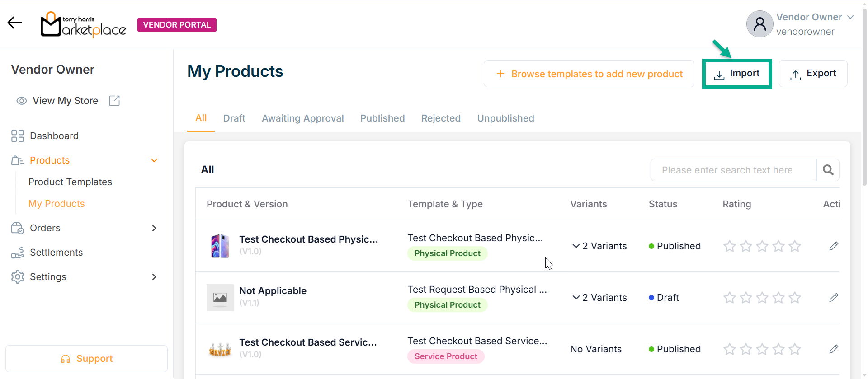Collapse the Products sidebar section
868x379 pixels.
154,160
